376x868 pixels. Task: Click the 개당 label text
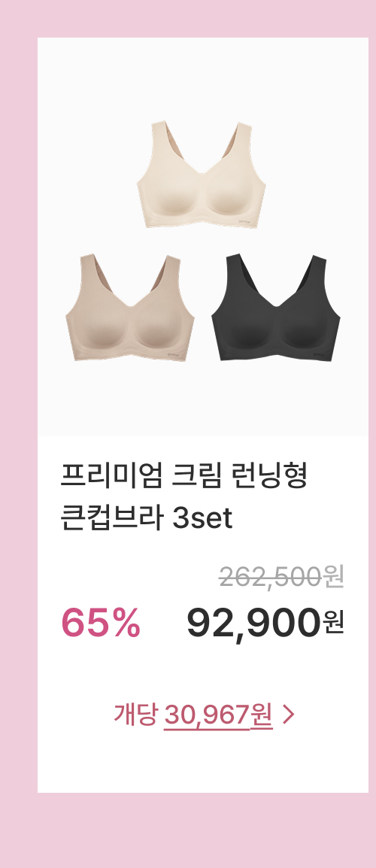click(x=136, y=715)
